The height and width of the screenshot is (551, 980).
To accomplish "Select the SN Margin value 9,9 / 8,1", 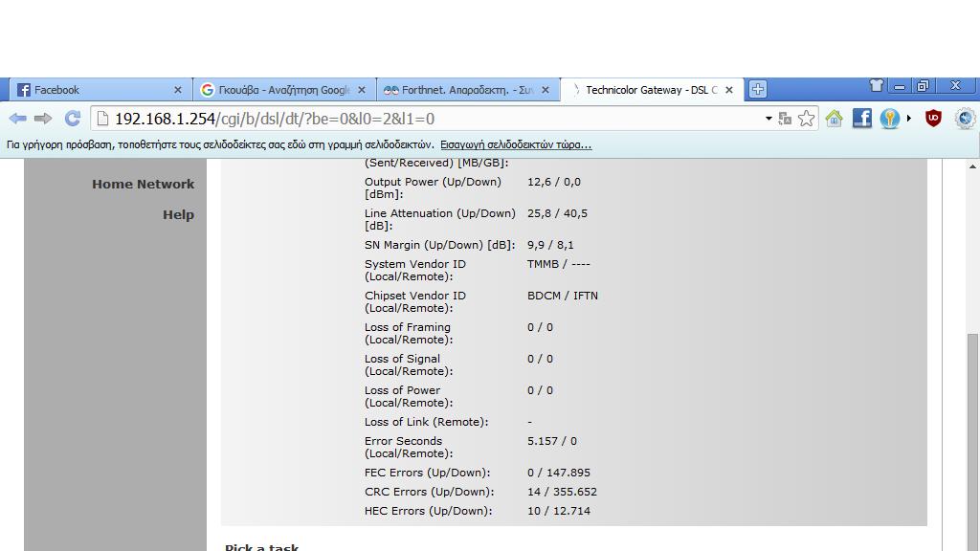I will click(x=550, y=245).
